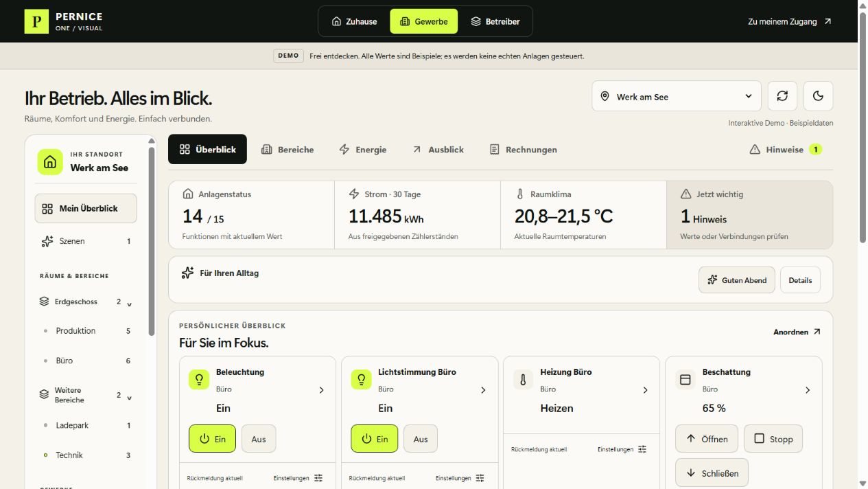The height and width of the screenshot is (489, 868).
Task: Turn Beleuchtung off with Aus
Action: pyautogui.click(x=259, y=439)
